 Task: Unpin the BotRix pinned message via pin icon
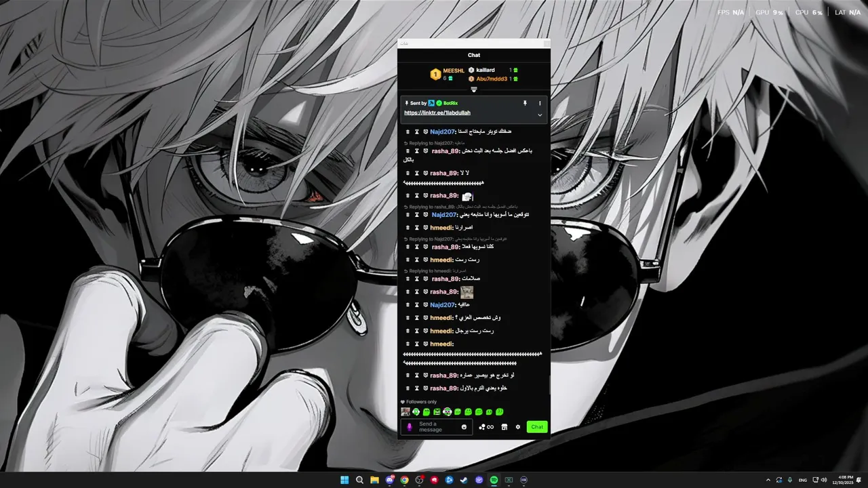(524, 103)
